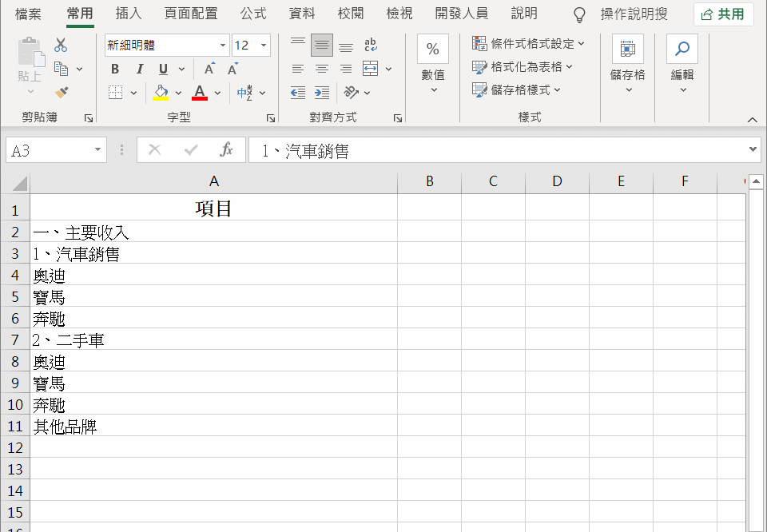Select the Format Painter brush

62,93
